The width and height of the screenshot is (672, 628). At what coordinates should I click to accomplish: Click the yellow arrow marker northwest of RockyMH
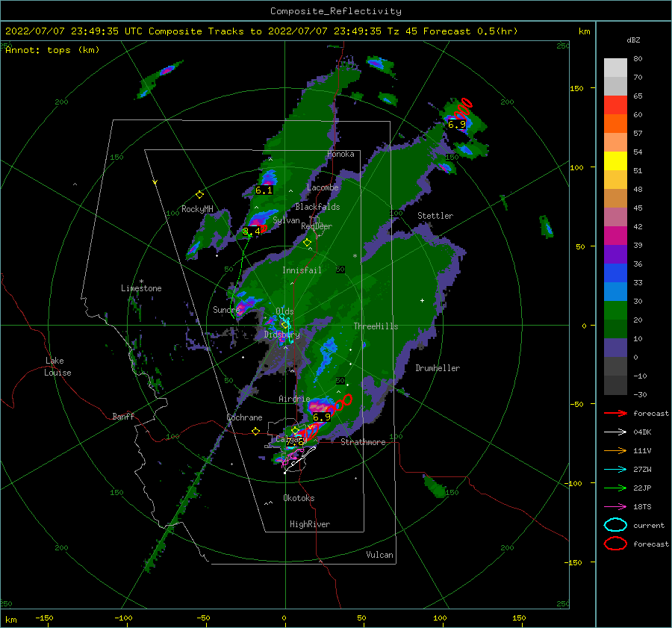[x=155, y=183]
